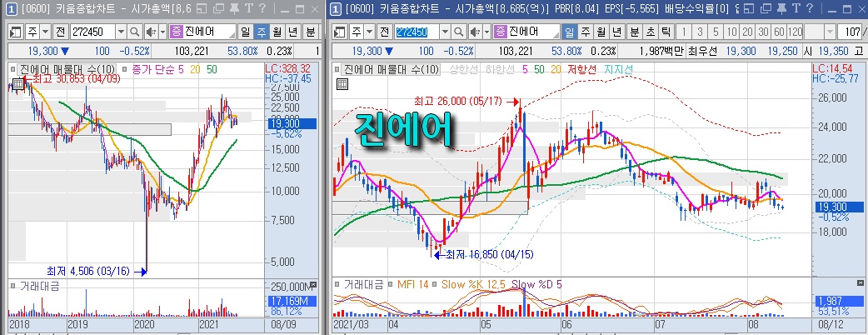Expand the 주 type dropdown in left window
The height and width of the screenshot is (335, 868).
pos(45,32)
